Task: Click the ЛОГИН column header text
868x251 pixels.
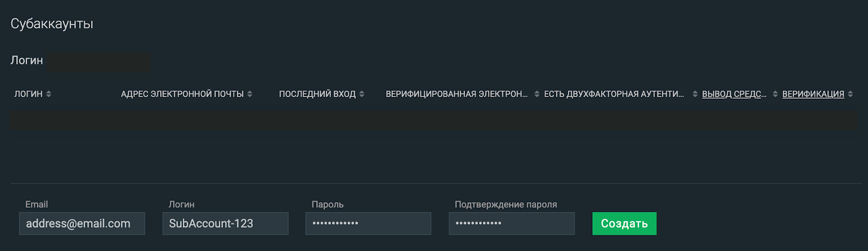Action: 28,94
